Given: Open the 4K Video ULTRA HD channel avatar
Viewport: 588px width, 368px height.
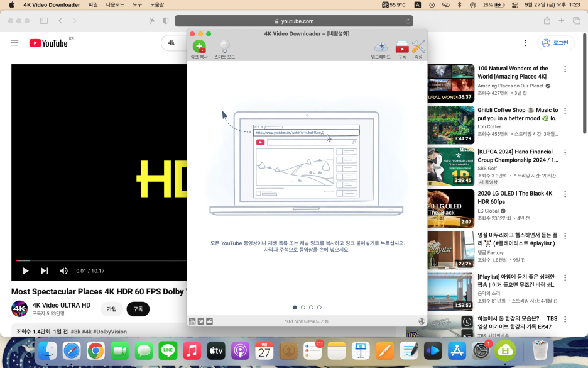Looking at the screenshot, I should (19, 309).
